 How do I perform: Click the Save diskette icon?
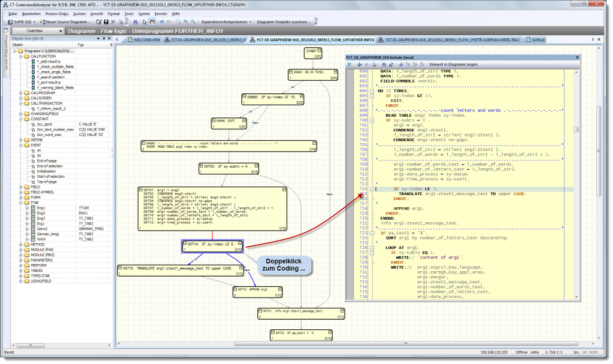(105, 21)
